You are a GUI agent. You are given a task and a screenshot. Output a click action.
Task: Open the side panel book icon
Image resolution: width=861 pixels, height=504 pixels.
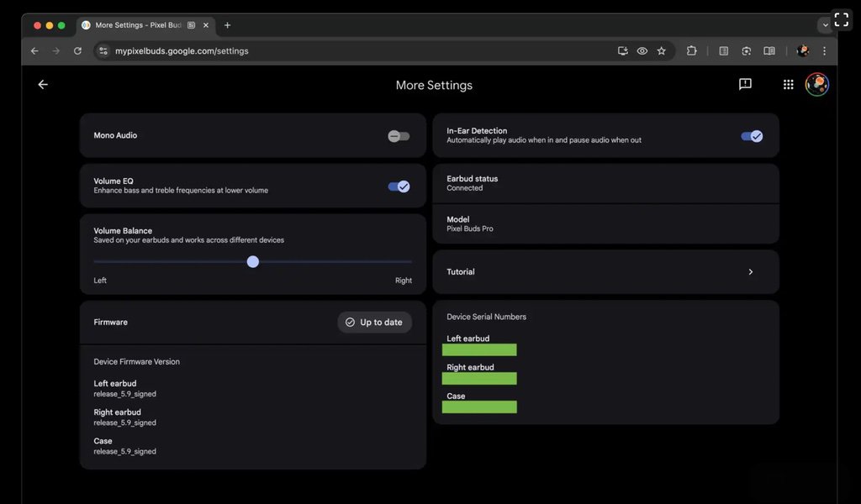(769, 51)
